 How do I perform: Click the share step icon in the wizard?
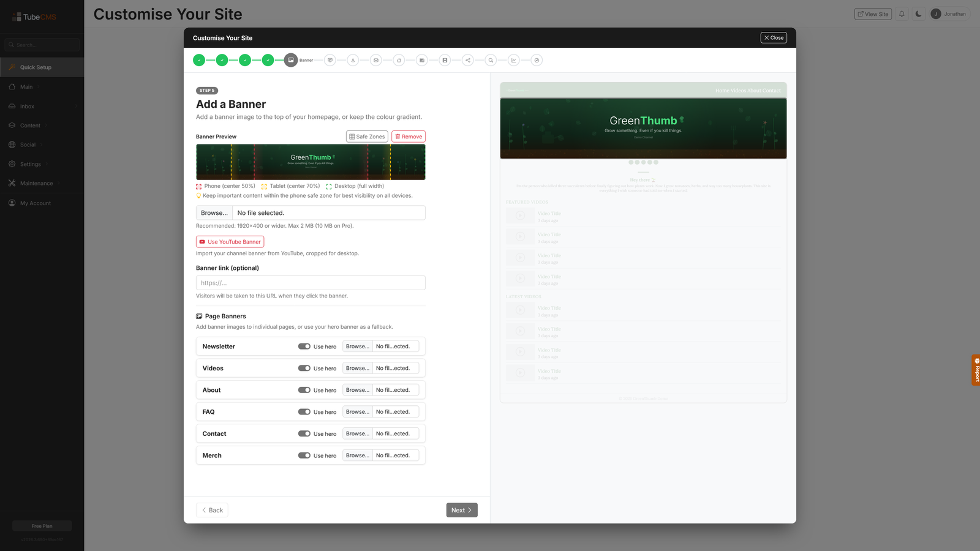pos(468,60)
